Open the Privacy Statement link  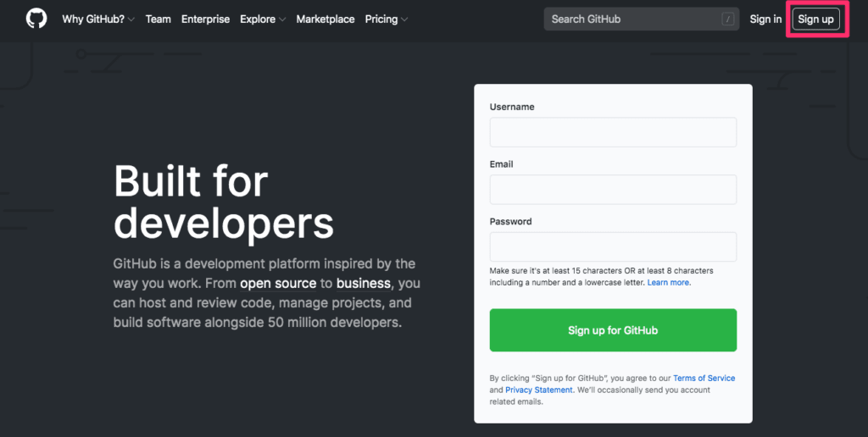coord(538,390)
